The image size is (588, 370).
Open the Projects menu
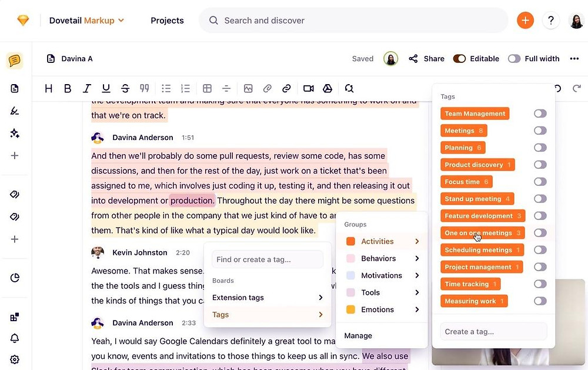pyautogui.click(x=167, y=21)
